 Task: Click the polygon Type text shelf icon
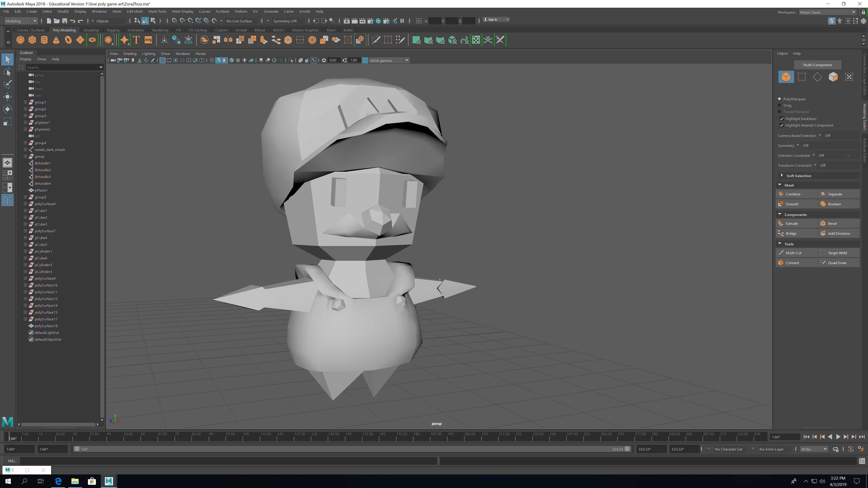[137, 40]
